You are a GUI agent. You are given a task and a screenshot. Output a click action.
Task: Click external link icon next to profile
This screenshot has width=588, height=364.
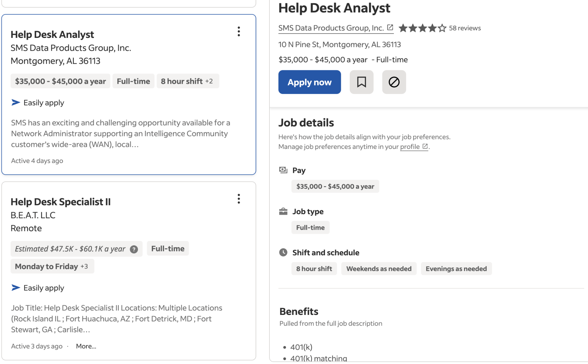(x=425, y=146)
